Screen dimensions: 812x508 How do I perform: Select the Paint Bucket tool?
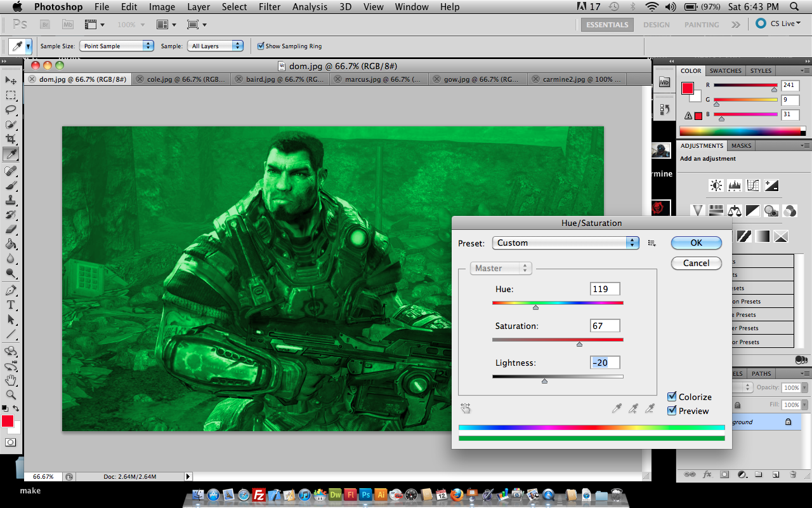[x=11, y=244]
